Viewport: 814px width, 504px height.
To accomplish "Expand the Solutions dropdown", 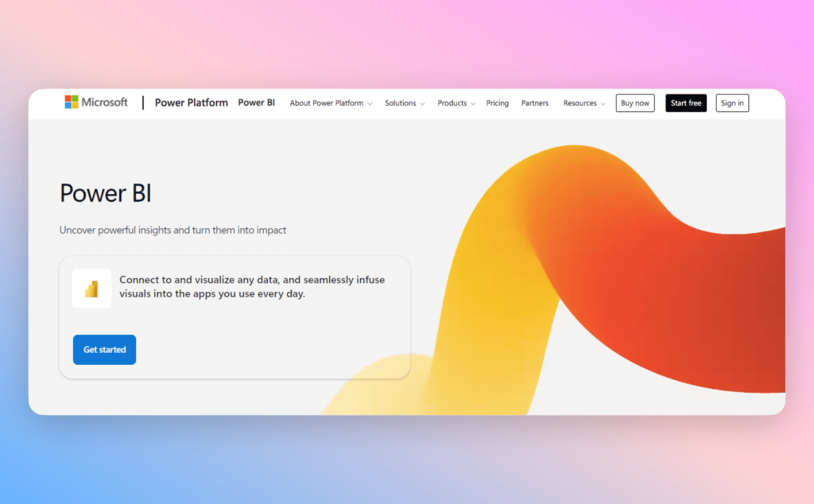I will (405, 103).
